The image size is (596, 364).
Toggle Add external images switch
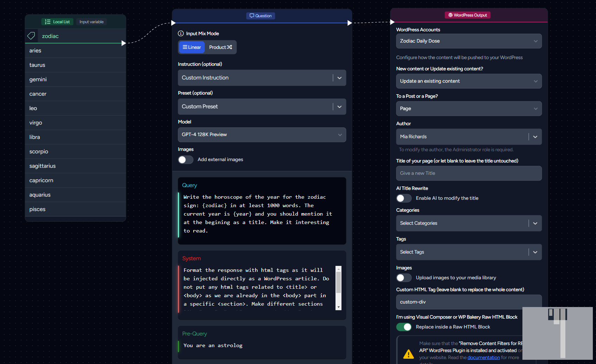tap(186, 160)
